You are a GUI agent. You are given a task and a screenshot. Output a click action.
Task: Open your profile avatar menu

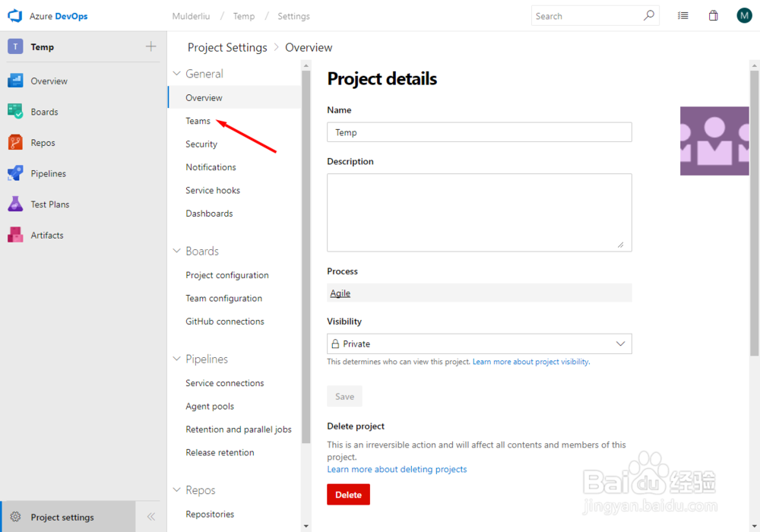pos(743,15)
